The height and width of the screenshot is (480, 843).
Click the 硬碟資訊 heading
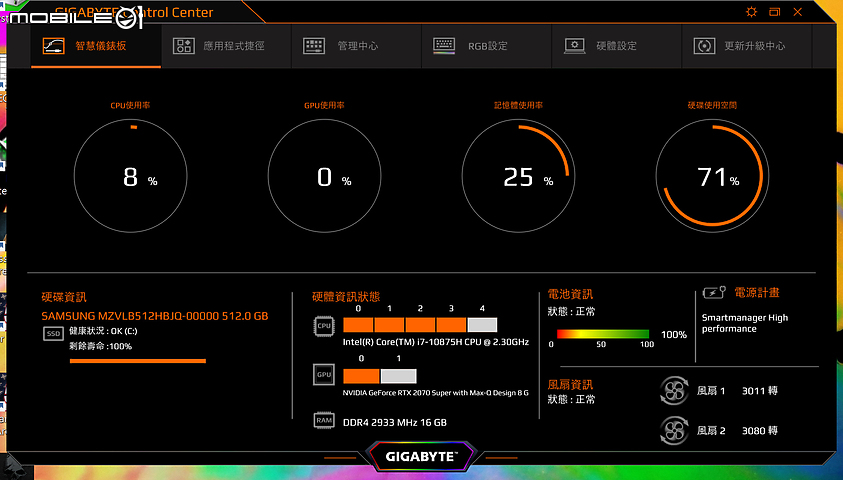click(x=64, y=297)
